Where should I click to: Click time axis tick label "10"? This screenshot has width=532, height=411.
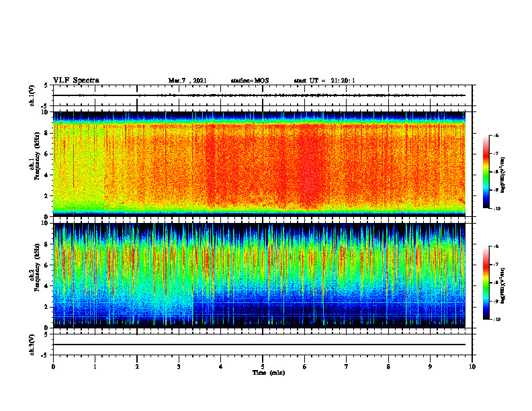click(472, 367)
